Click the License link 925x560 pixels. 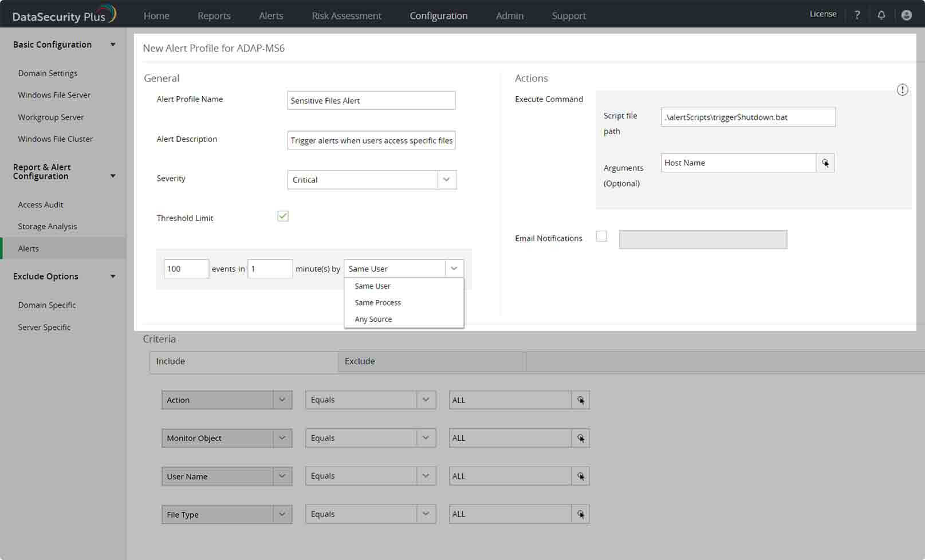tap(822, 14)
